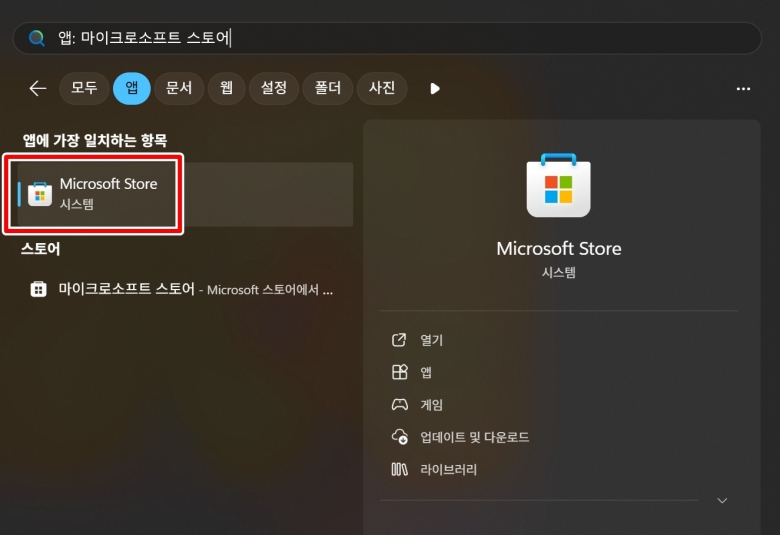The image size is (780, 535).
Task: Click the 라이브러리 books icon
Action: (399, 469)
